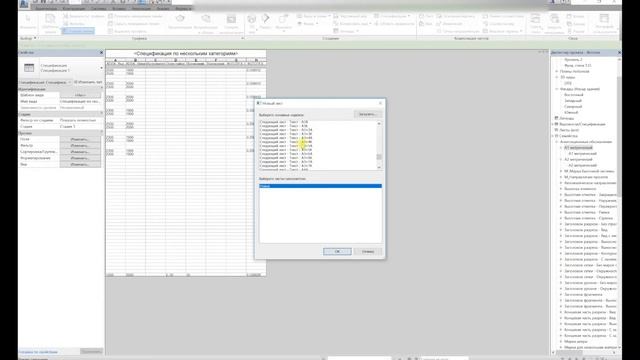The height and width of the screenshot is (360, 640).
Task: Expand Планы потолков in Project Browser
Action: tap(557, 71)
